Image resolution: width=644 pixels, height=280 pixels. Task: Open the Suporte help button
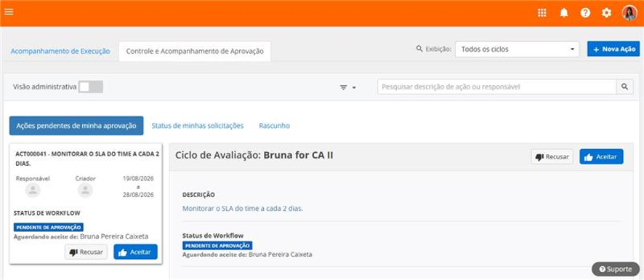(x=616, y=269)
